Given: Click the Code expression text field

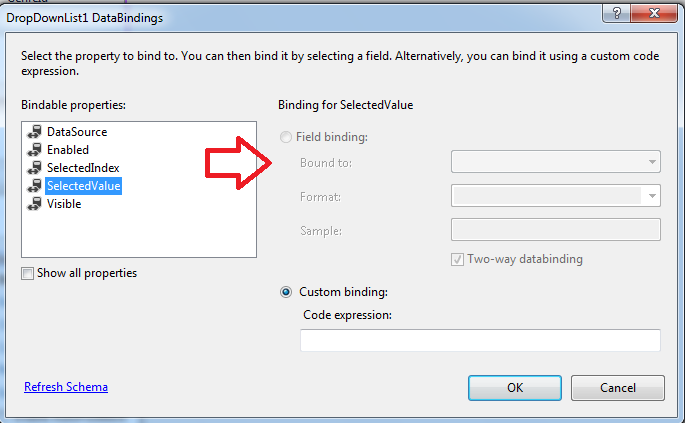Looking at the screenshot, I should [x=480, y=341].
